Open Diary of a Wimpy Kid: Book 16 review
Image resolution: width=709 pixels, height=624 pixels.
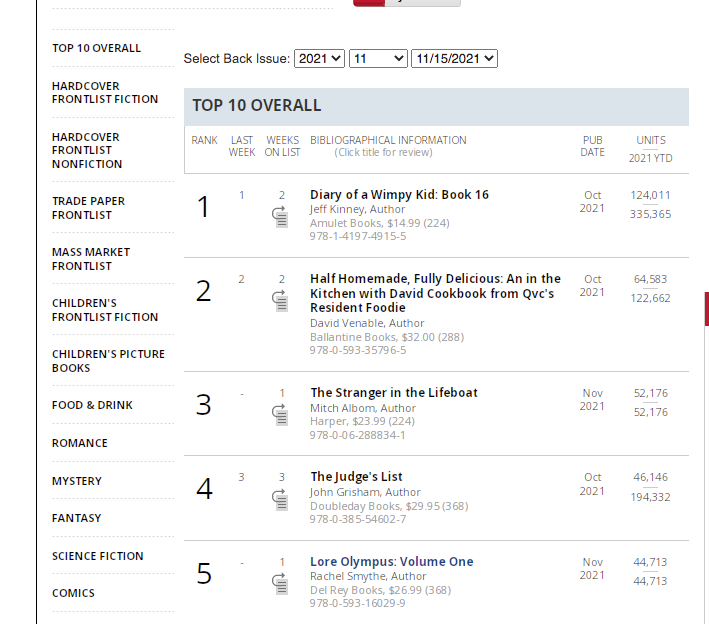coord(399,194)
